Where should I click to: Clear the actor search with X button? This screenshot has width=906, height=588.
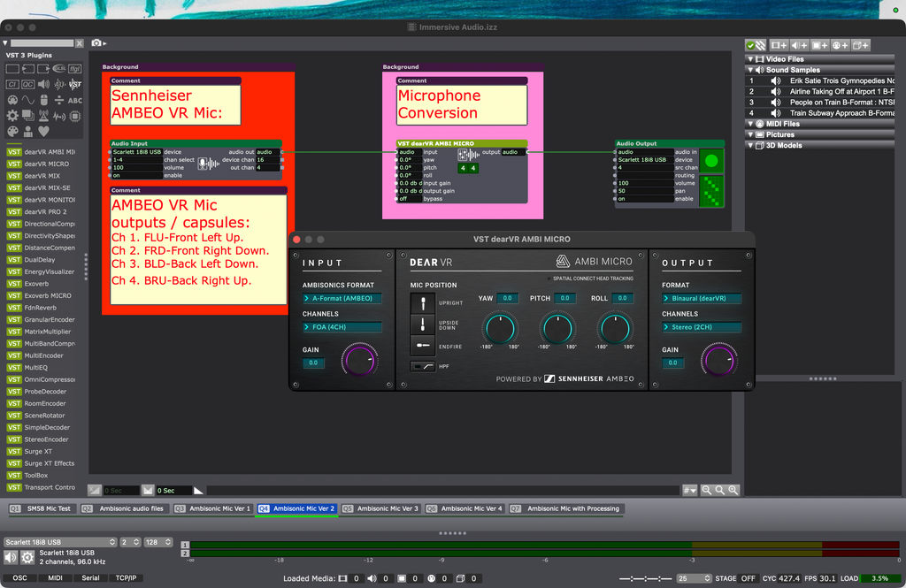point(80,43)
